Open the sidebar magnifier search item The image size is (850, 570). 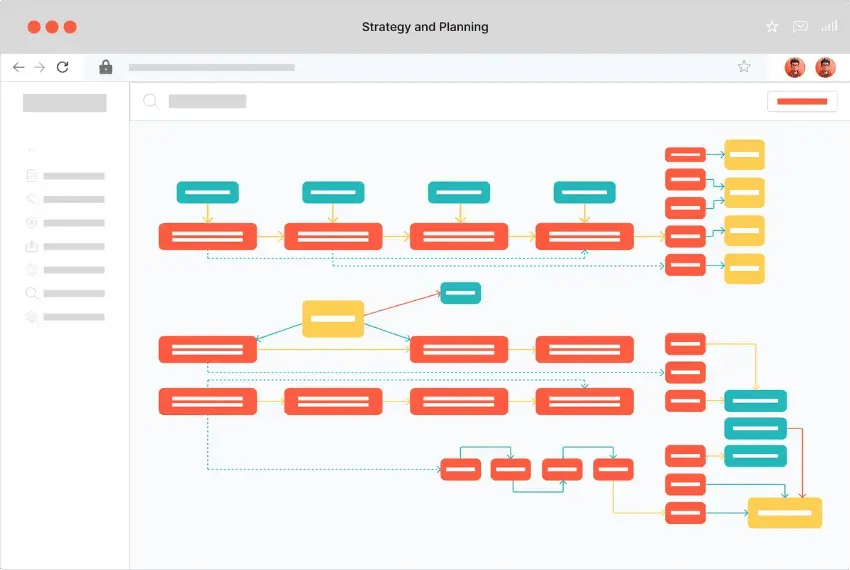32,293
